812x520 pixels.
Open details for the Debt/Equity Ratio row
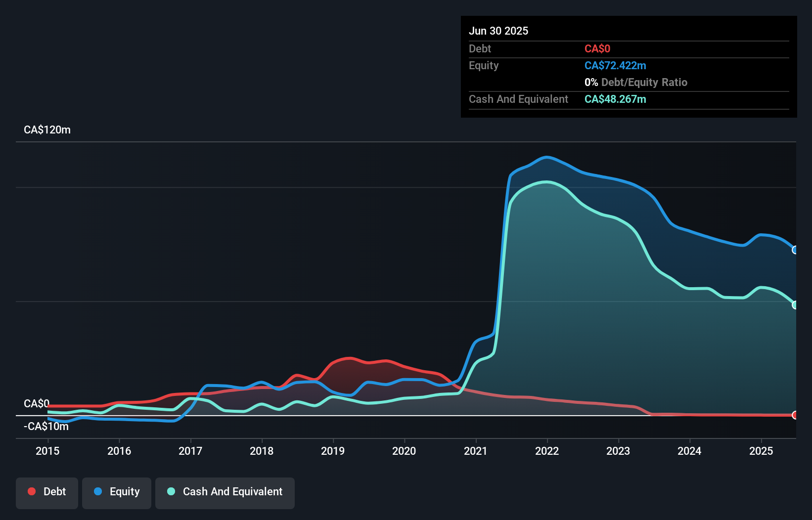[636, 82]
